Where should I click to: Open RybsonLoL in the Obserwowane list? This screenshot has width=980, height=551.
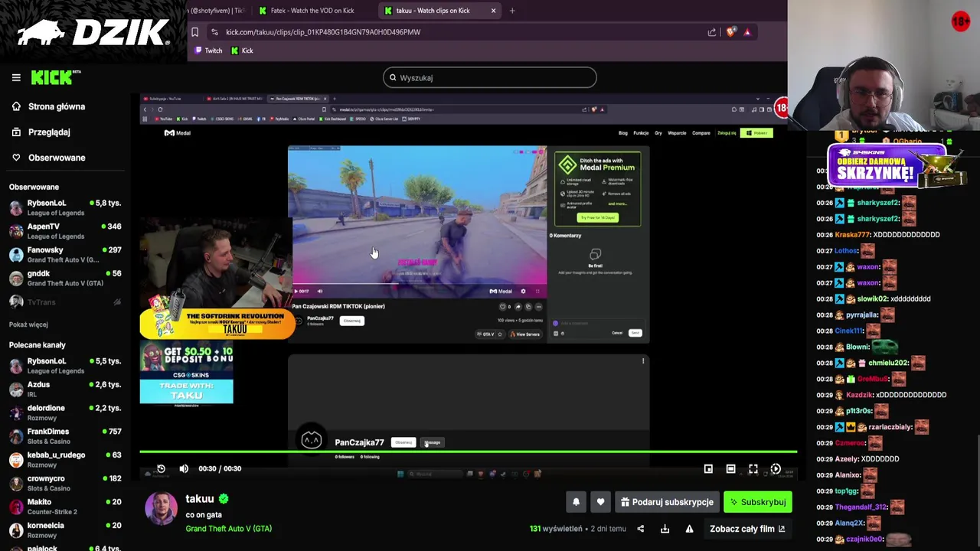(64, 207)
